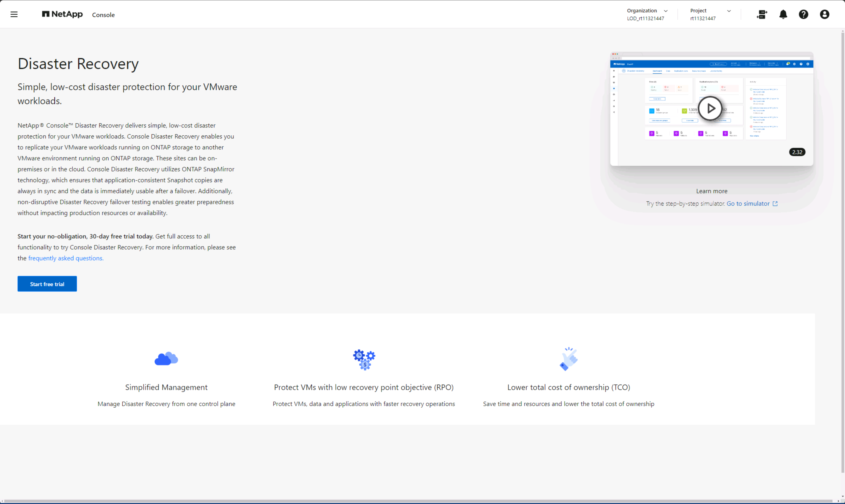Screen dimensions: 845x504
Task: Click Disaster Recovery page heading
Action: 78,64
